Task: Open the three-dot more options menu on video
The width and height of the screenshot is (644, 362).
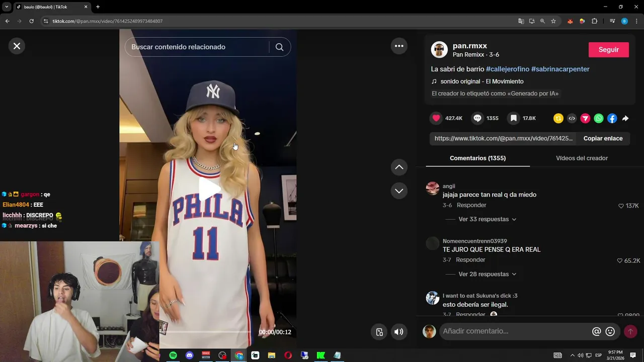Action: click(399, 46)
